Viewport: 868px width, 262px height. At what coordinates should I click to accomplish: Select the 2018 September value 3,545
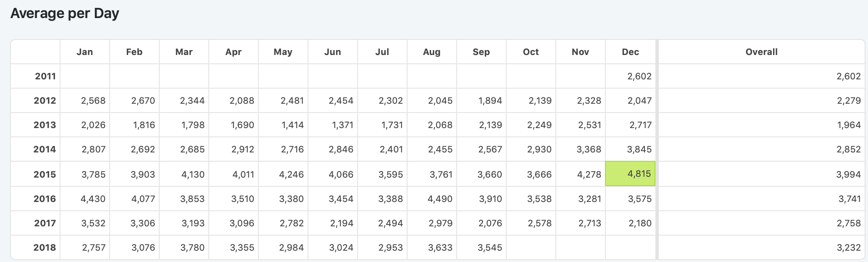click(489, 247)
